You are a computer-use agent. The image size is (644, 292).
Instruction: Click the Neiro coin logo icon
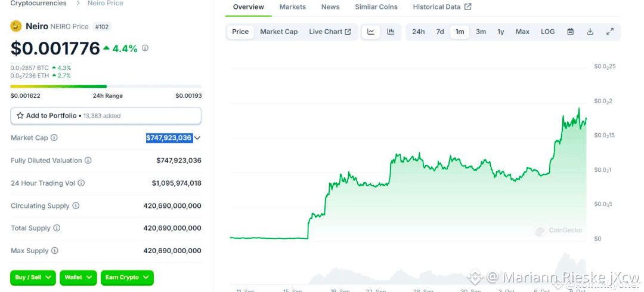pos(16,26)
